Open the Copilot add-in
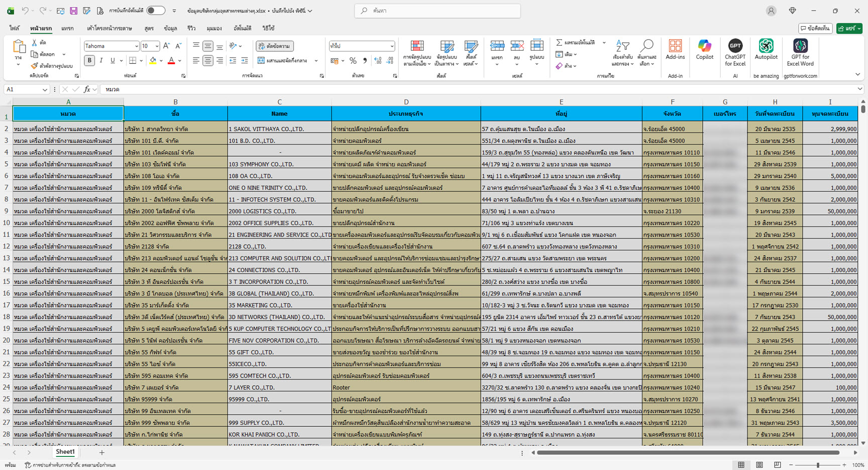868x470 pixels. [704, 50]
